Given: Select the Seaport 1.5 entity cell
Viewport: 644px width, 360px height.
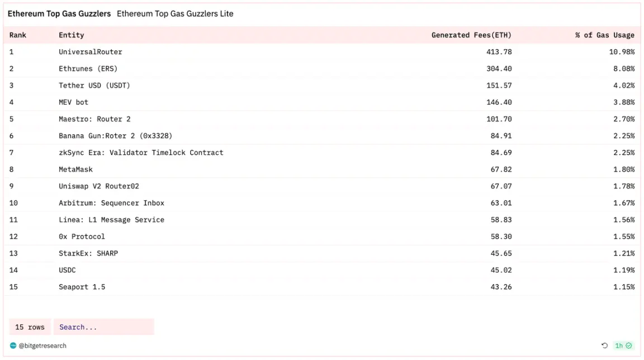Looking at the screenshot, I should (x=82, y=287).
